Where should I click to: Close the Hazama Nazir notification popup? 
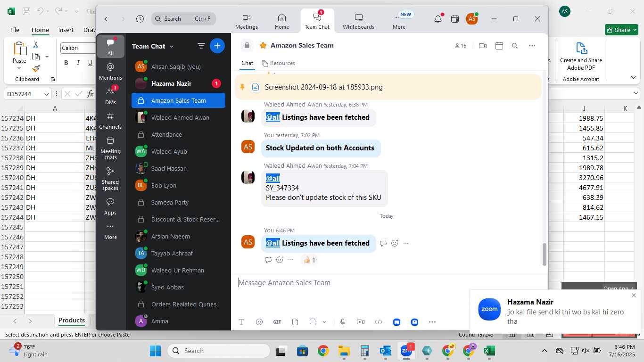pos(634,295)
